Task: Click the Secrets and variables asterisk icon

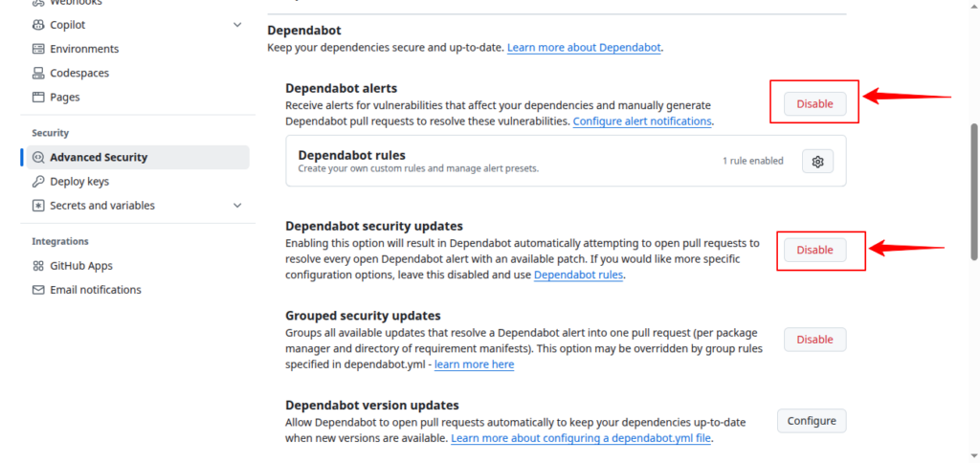Action: pos(38,206)
